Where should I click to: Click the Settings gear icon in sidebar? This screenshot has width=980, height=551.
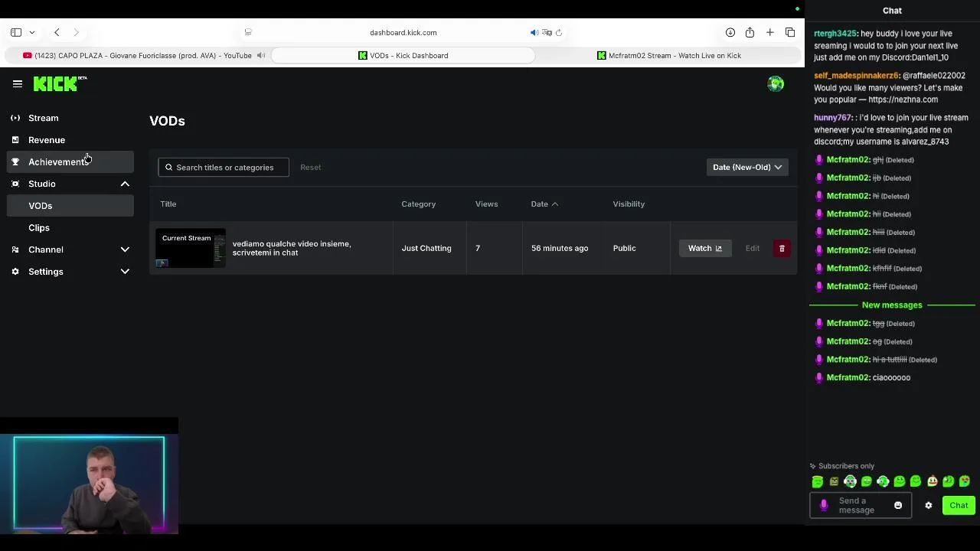[15, 272]
